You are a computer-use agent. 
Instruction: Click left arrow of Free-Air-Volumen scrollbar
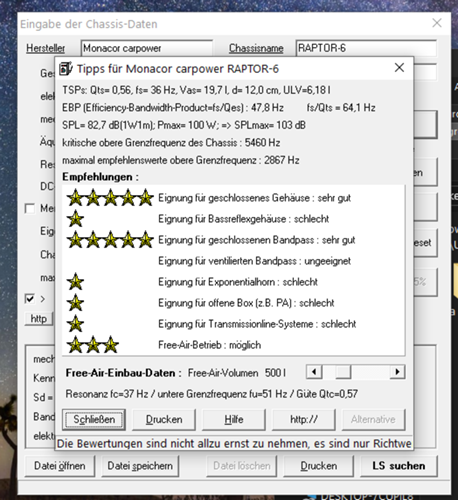pyautogui.click(x=314, y=372)
